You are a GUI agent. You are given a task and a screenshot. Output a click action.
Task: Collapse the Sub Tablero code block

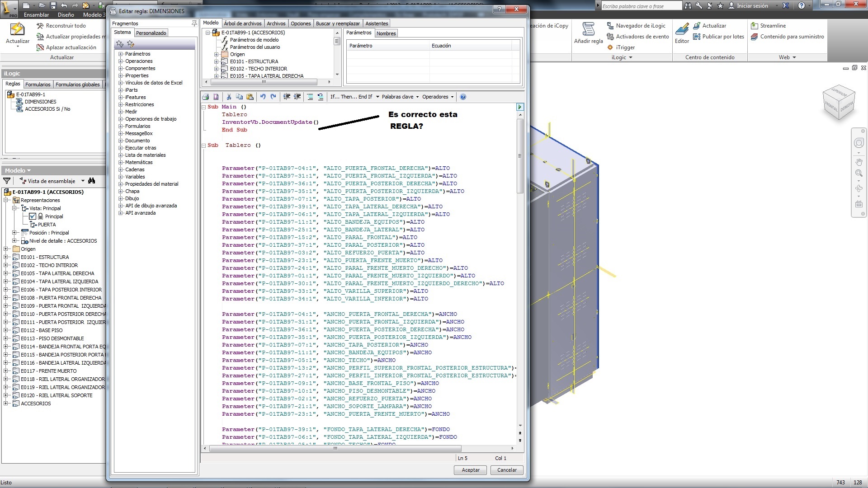click(x=204, y=145)
